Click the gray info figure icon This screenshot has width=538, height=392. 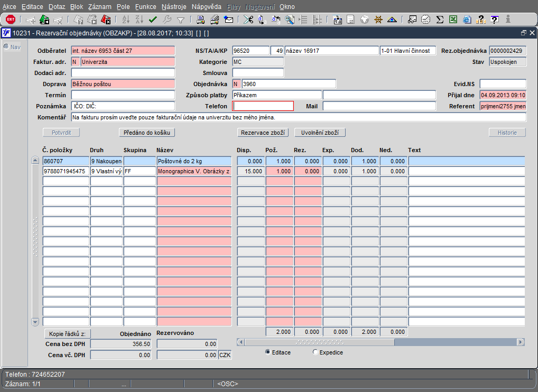[x=508, y=19]
